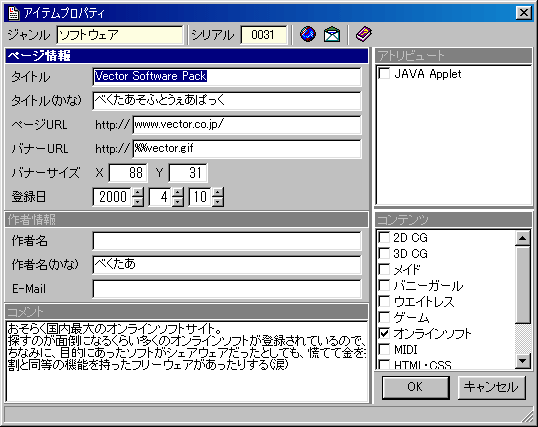The height and width of the screenshot is (427, 538).
Task: Click the ページURL input field
Action: click(x=247, y=124)
